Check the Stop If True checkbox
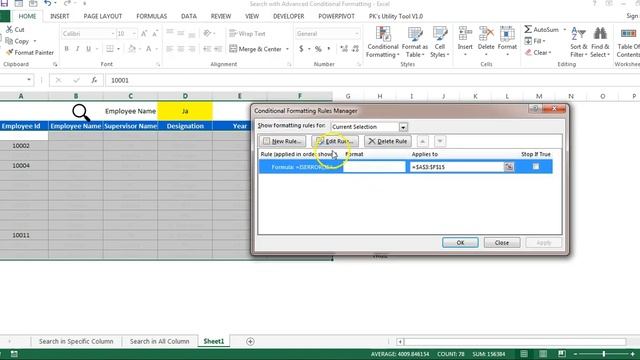 click(x=536, y=166)
